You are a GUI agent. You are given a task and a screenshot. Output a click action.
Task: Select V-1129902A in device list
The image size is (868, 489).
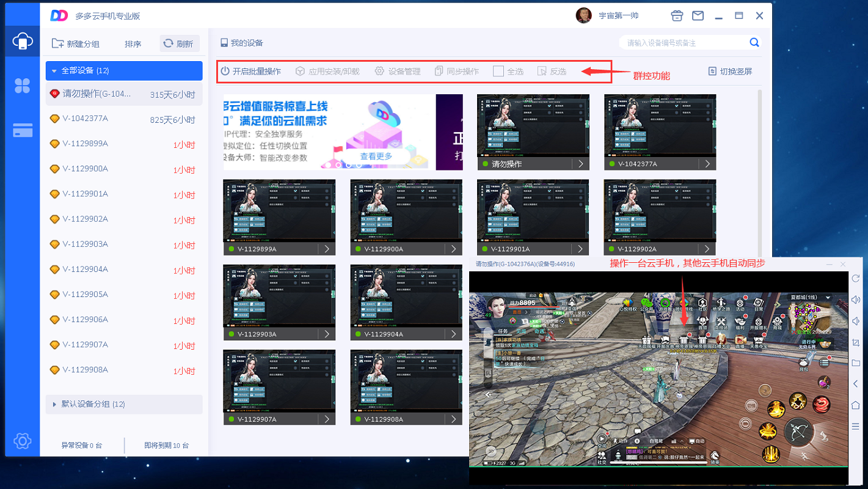pyautogui.click(x=124, y=219)
